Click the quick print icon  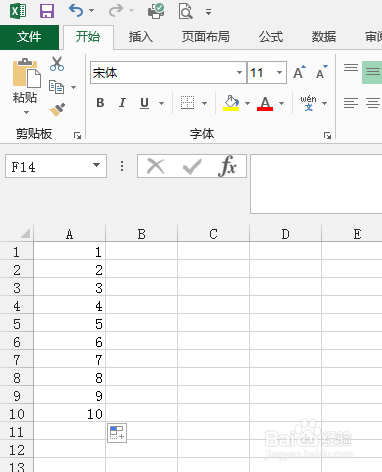click(156, 11)
